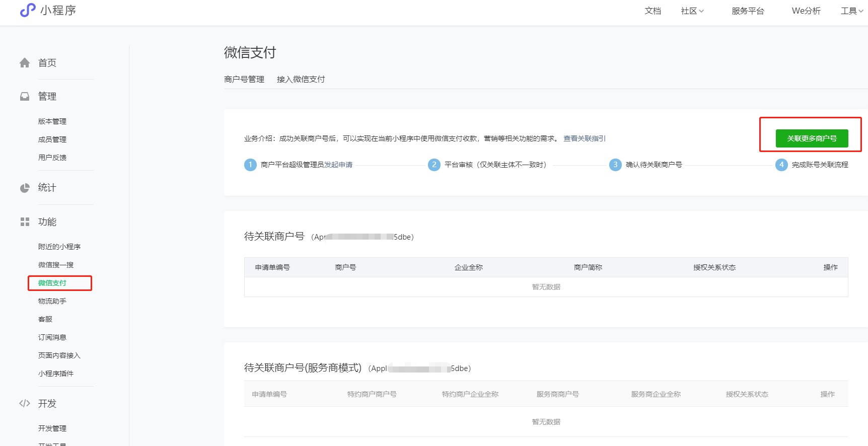Open 成员管理 in the sidebar
The width and height of the screenshot is (868, 446).
point(52,139)
